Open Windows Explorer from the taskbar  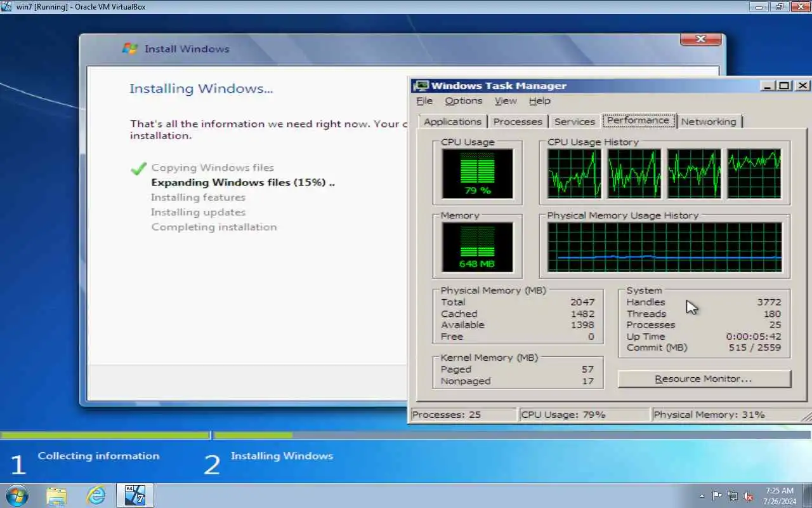click(x=56, y=495)
